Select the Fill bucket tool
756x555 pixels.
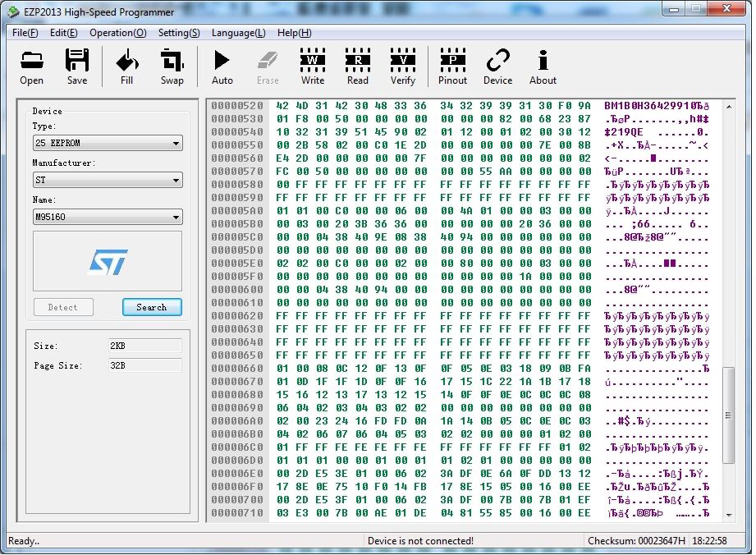pyautogui.click(x=126, y=66)
